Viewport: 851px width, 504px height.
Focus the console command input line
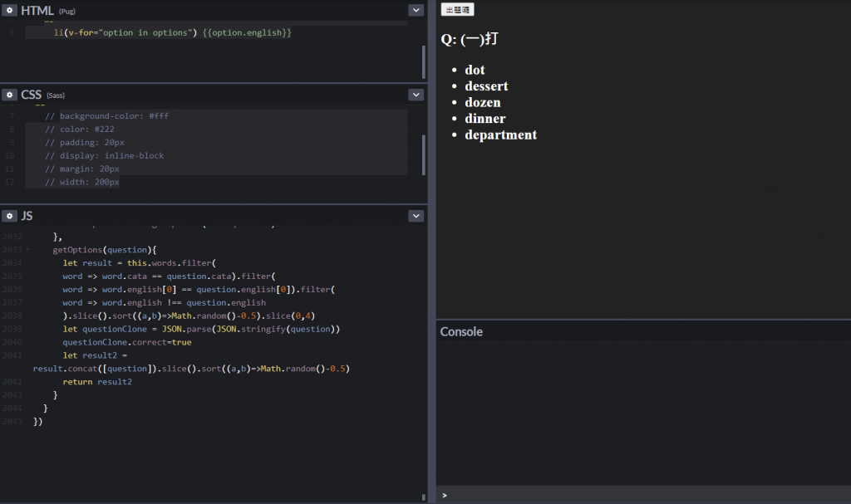tap(644, 495)
